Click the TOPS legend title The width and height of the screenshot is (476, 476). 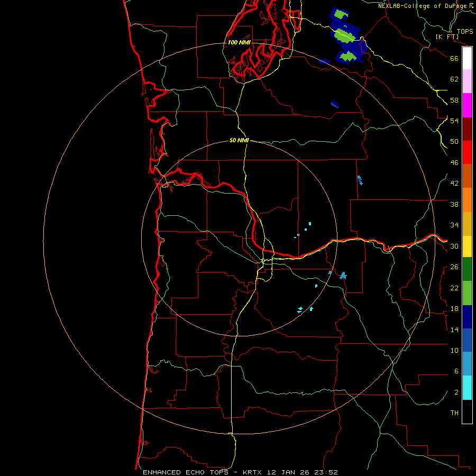465,32
